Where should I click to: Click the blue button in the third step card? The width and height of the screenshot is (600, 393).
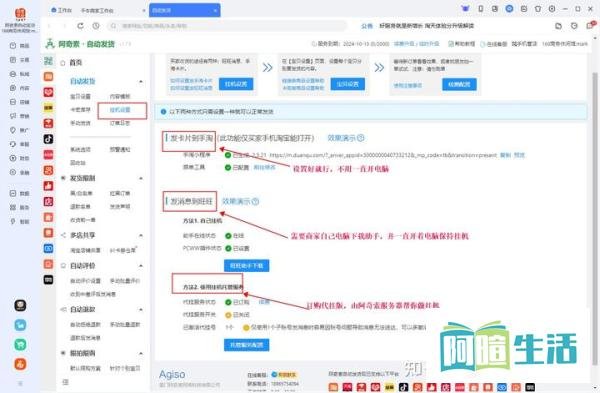tap(459, 84)
